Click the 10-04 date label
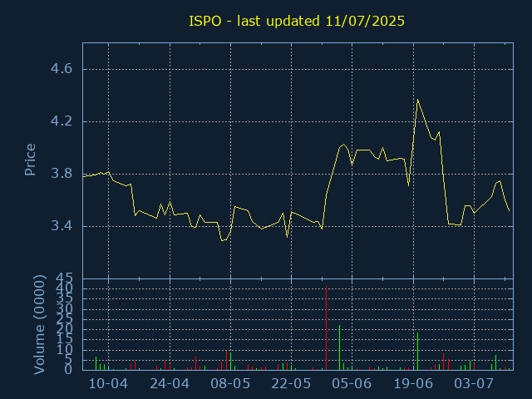532x399 pixels. (x=108, y=384)
